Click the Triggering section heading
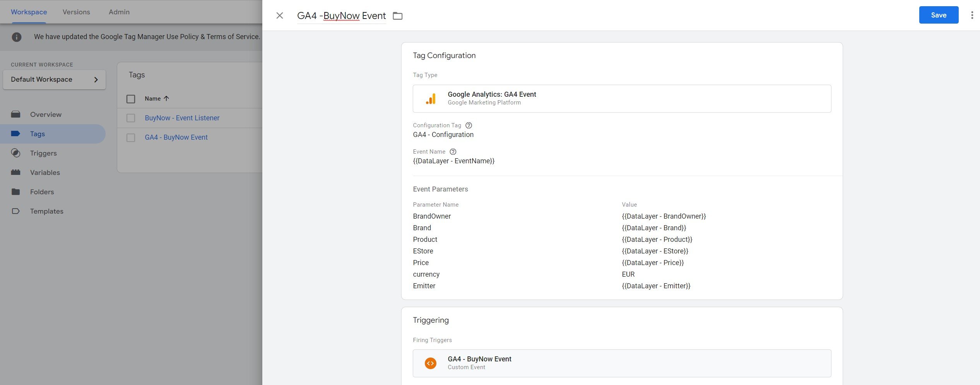This screenshot has width=980, height=385. coord(431,320)
